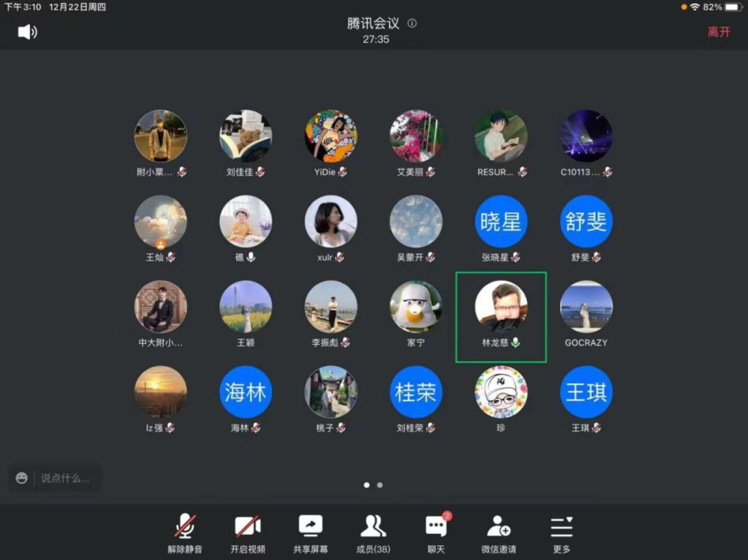Click muted mic icon beside xulr
The image size is (748, 560).
(339, 257)
